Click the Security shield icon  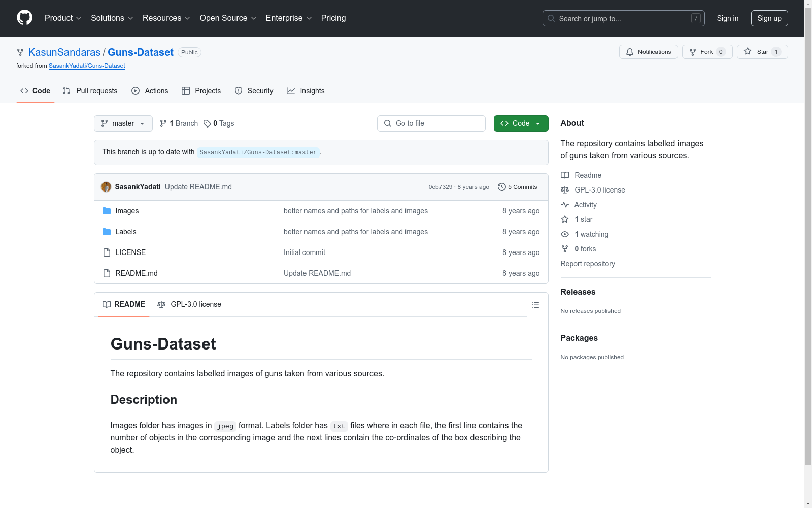pyautogui.click(x=239, y=91)
